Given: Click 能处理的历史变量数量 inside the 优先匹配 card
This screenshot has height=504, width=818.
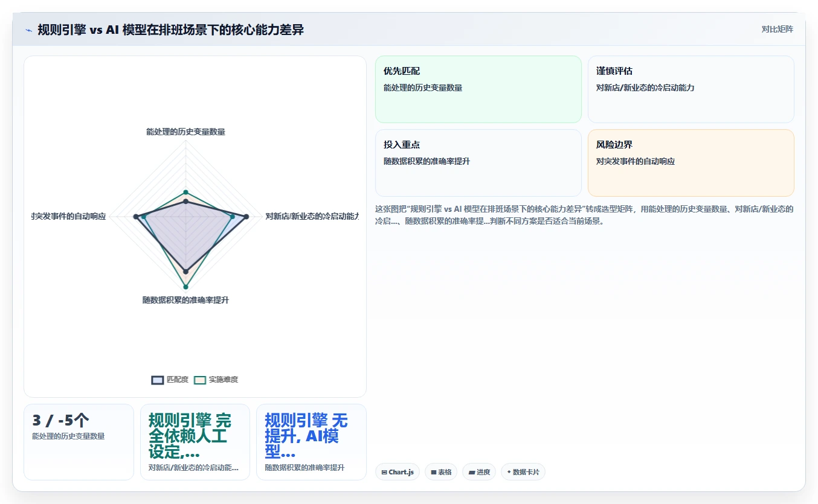Looking at the screenshot, I should click(x=423, y=88).
